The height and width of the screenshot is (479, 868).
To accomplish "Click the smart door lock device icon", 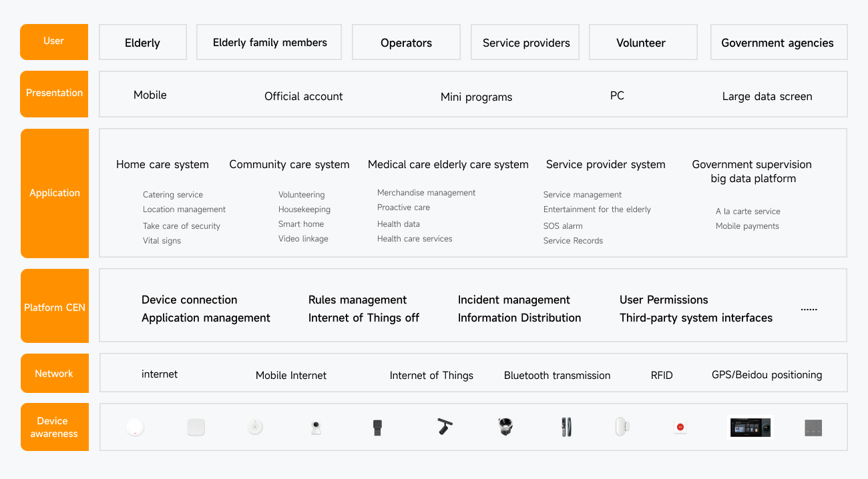I will [566, 427].
